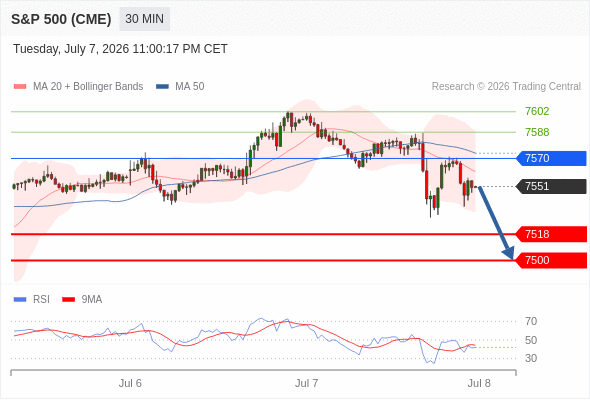This screenshot has width=590, height=400.
Task: Click the blue RSI legend swatch
Action: pos(20,300)
